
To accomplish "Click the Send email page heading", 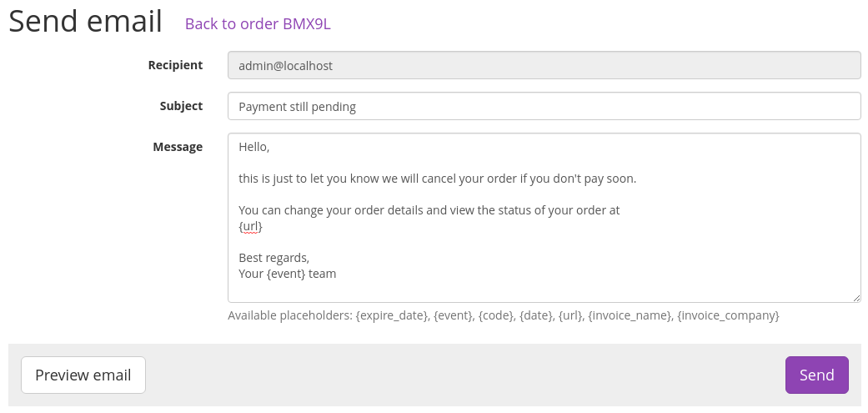I will click(x=85, y=23).
